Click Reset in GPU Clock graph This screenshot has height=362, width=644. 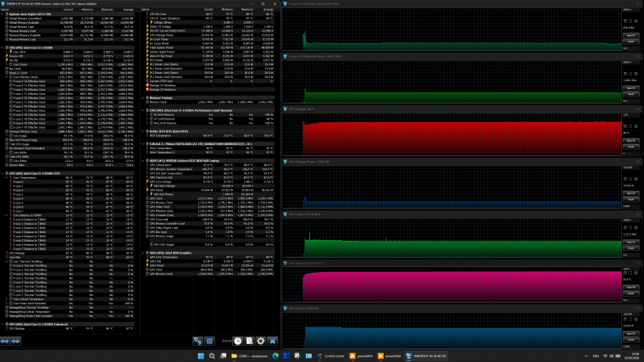coord(630,248)
